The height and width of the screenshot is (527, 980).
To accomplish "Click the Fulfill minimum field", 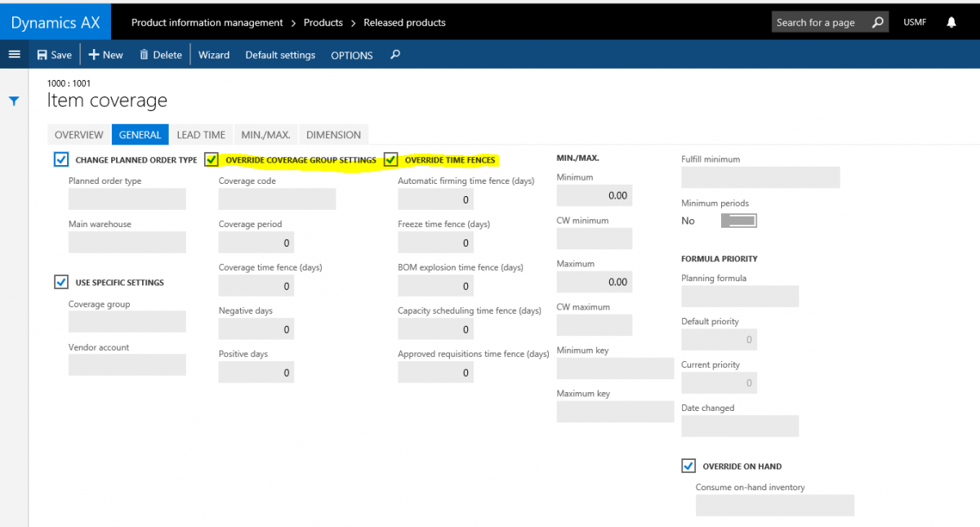I will click(x=760, y=177).
